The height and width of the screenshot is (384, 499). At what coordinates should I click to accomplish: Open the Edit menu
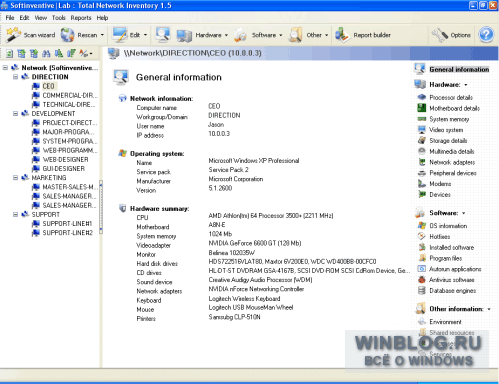[24, 18]
